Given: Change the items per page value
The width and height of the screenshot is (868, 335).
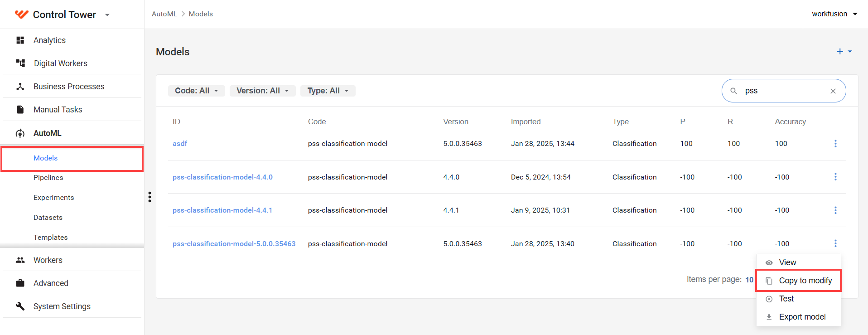Looking at the screenshot, I should tap(749, 280).
